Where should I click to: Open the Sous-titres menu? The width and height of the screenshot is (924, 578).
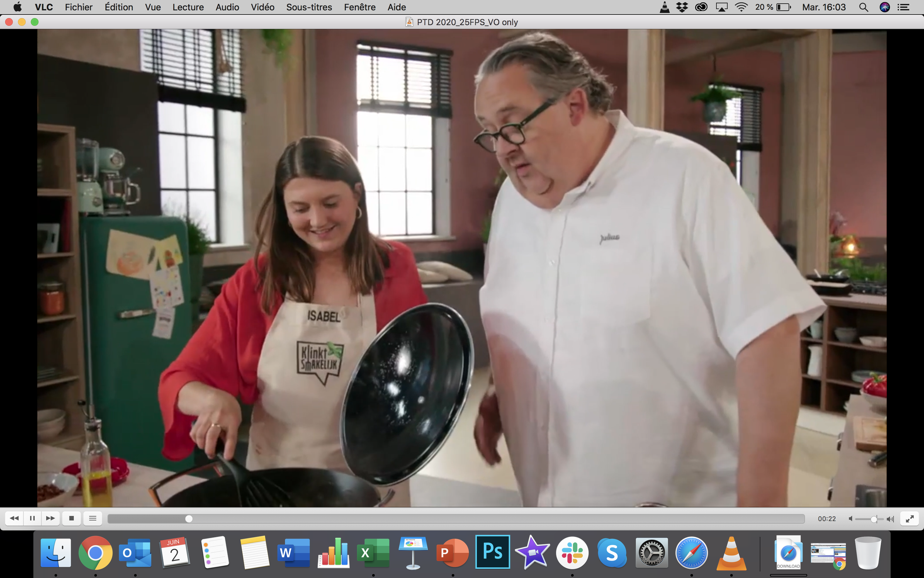coord(309,7)
